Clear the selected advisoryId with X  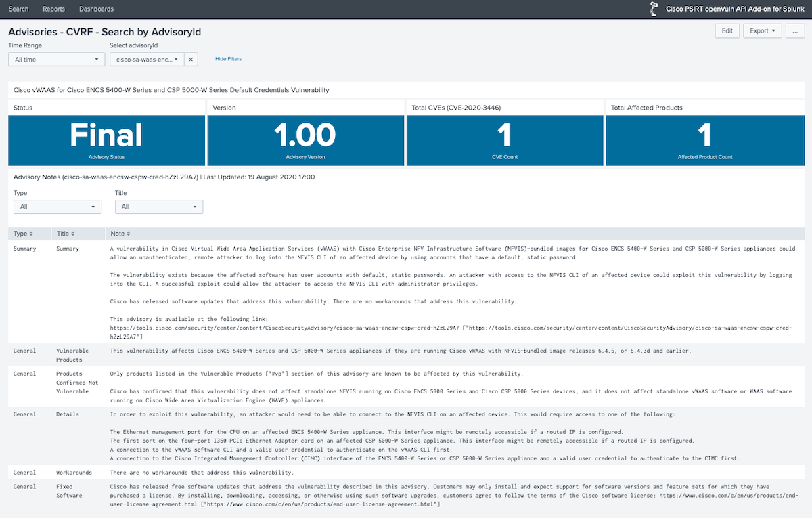click(191, 60)
